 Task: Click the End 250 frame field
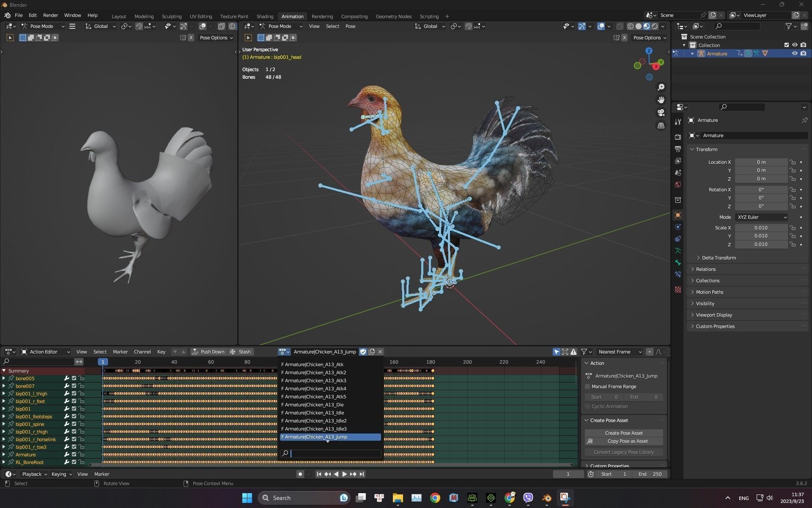[650, 474]
